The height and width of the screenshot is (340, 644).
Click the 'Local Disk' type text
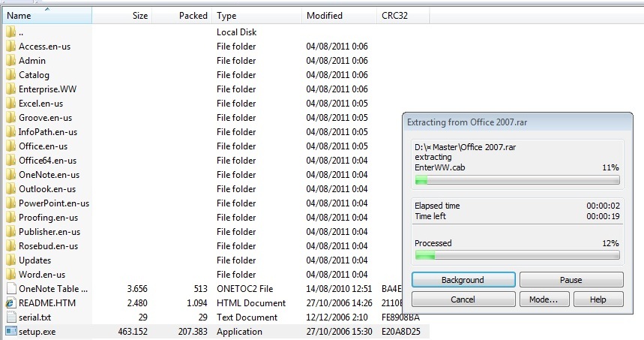pyautogui.click(x=237, y=32)
